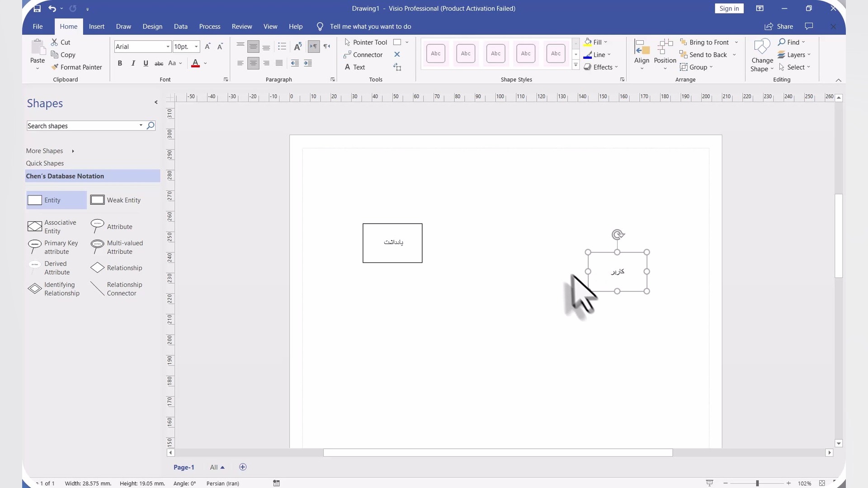868x488 pixels.
Task: Switch to the Design ribbon tab
Action: [x=152, y=26]
